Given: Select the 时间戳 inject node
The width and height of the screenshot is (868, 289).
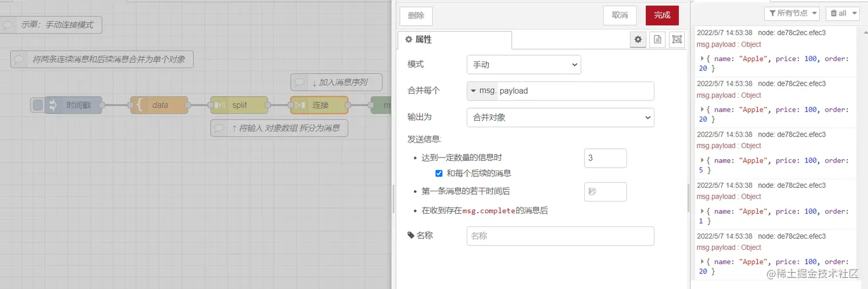Looking at the screenshot, I should click(73, 105).
